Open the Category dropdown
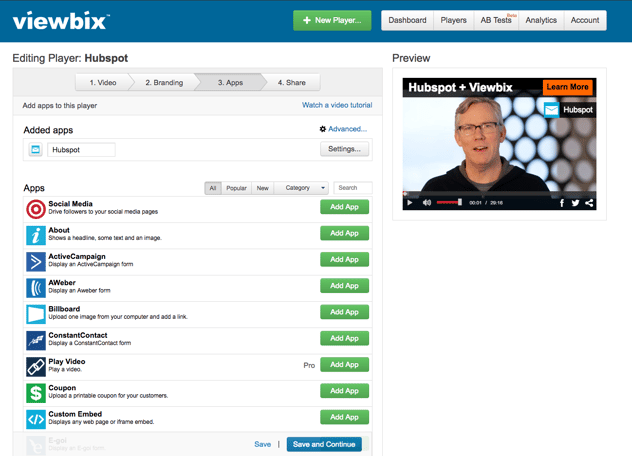This screenshot has width=632, height=456. 303,188
